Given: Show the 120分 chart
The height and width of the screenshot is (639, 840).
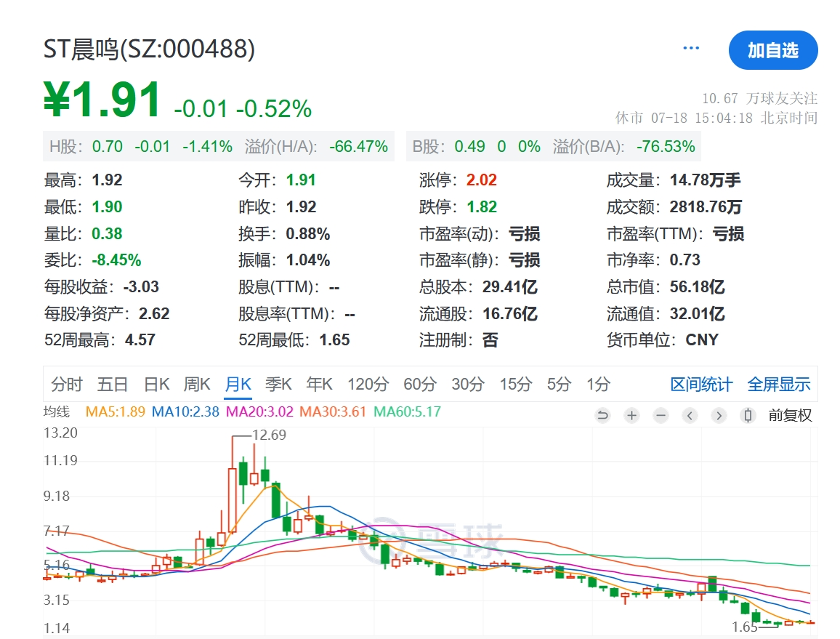Looking at the screenshot, I should click(368, 385).
